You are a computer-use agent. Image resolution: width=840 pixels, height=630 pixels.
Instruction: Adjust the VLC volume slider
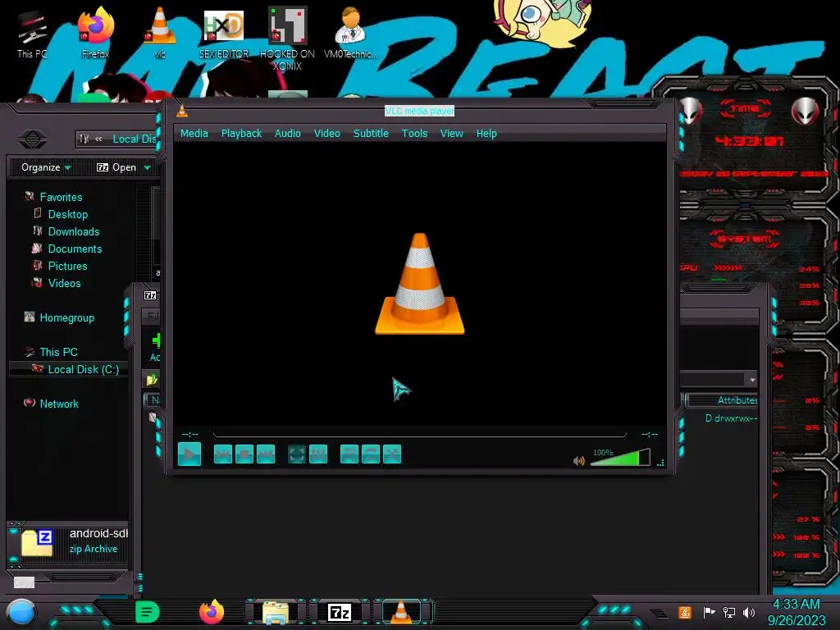click(620, 458)
